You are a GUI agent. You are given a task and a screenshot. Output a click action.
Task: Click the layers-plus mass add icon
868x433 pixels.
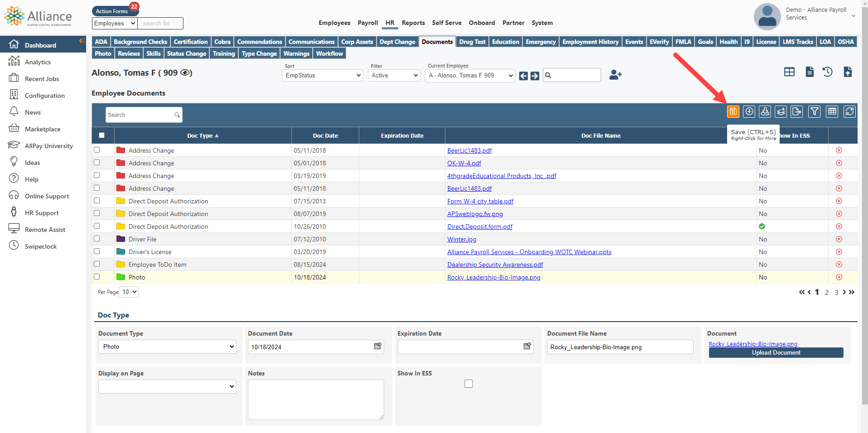click(x=781, y=111)
